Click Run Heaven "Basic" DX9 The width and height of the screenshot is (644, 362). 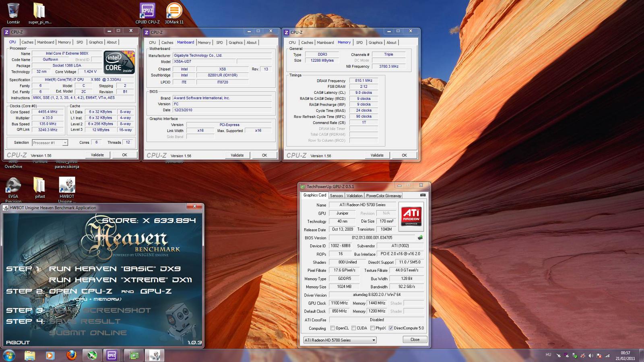coord(115,269)
